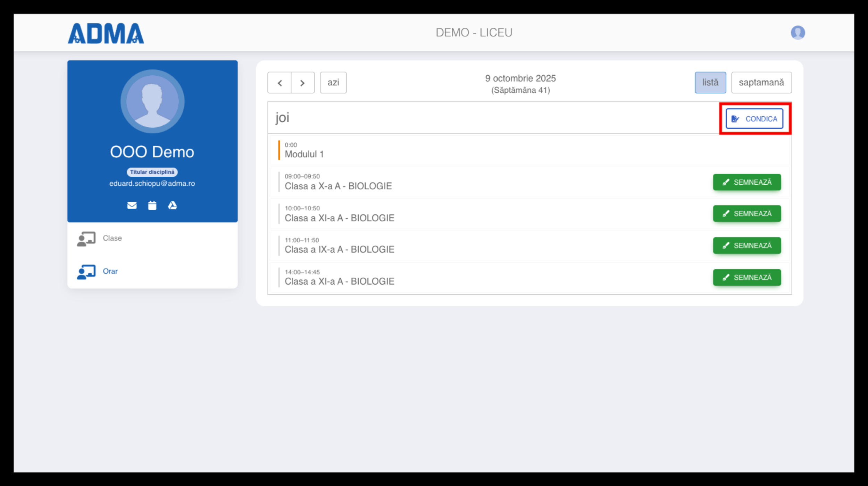The image size is (868, 486).
Task: Click the Orar sidebar icon
Action: [86, 272]
